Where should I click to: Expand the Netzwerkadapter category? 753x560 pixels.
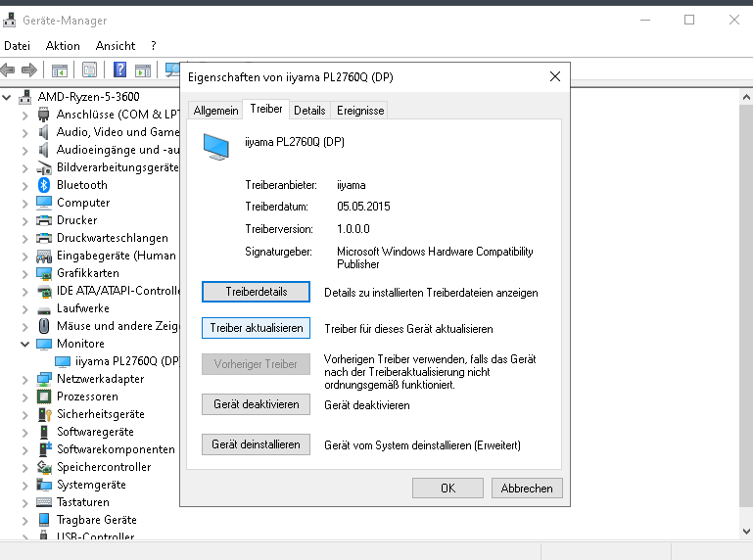point(25,380)
